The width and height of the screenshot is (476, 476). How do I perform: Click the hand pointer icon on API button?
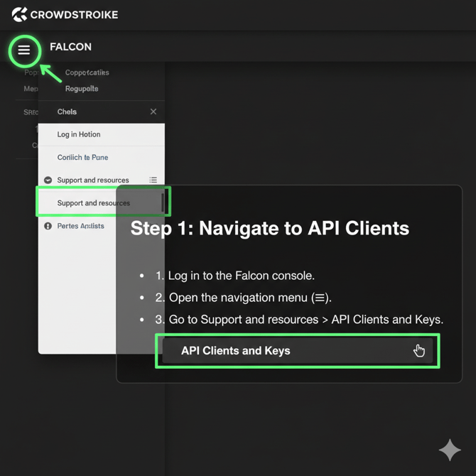[x=419, y=350]
